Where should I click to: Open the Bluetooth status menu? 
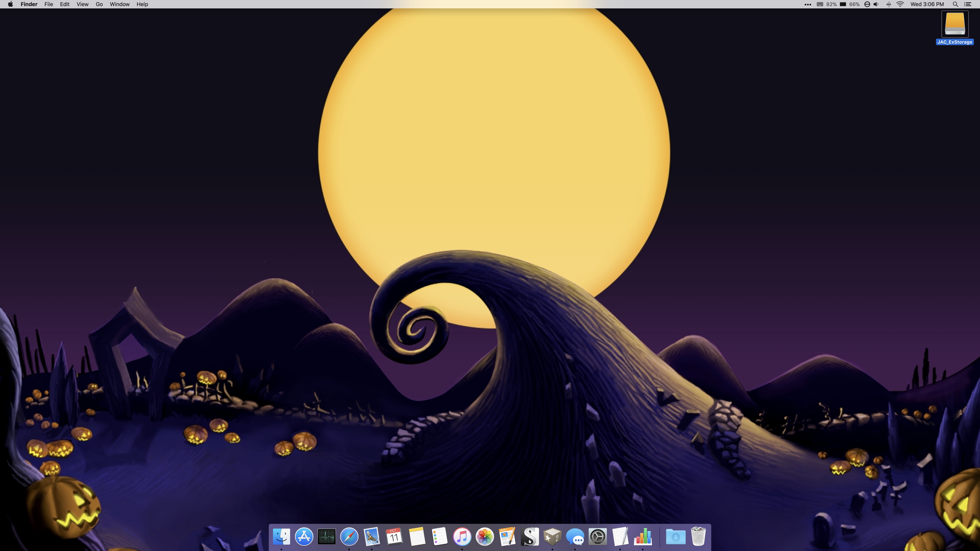(889, 4)
